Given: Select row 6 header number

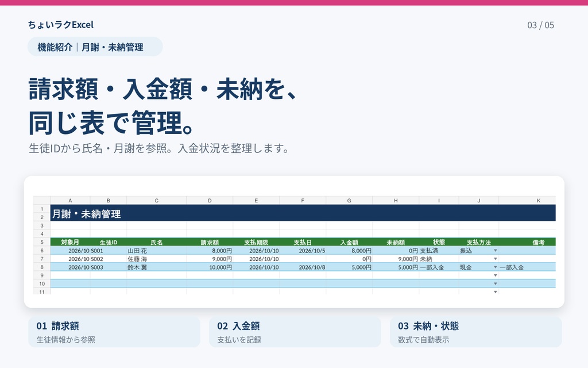Looking at the screenshot, I should coord(42,251).
